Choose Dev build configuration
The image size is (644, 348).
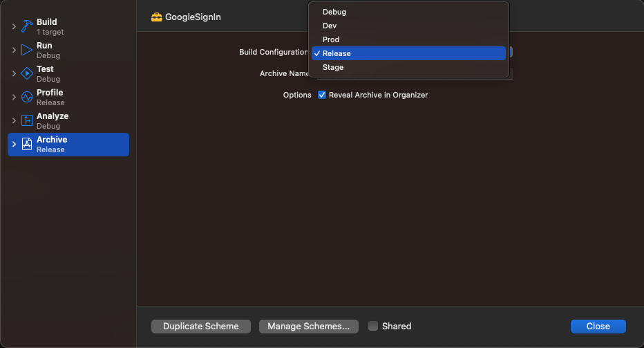408,26
